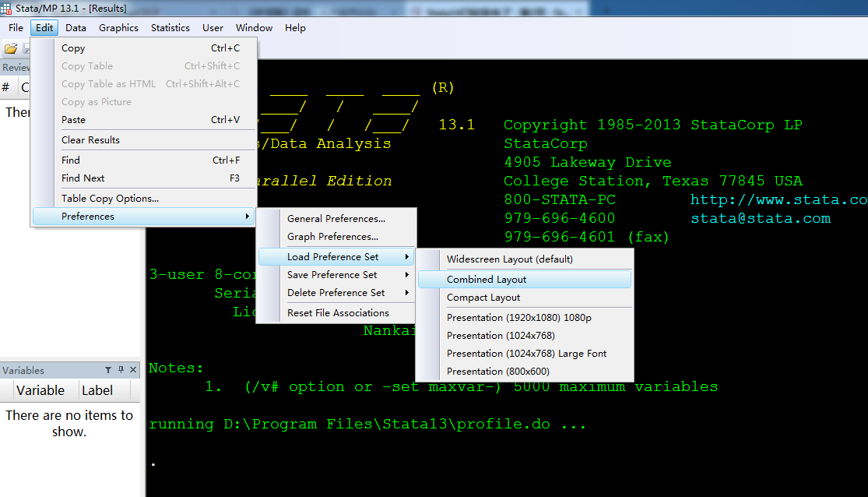Click the Stata app icon in title bar
Viewport: 868px width, 497px height.
pos(6,7)
